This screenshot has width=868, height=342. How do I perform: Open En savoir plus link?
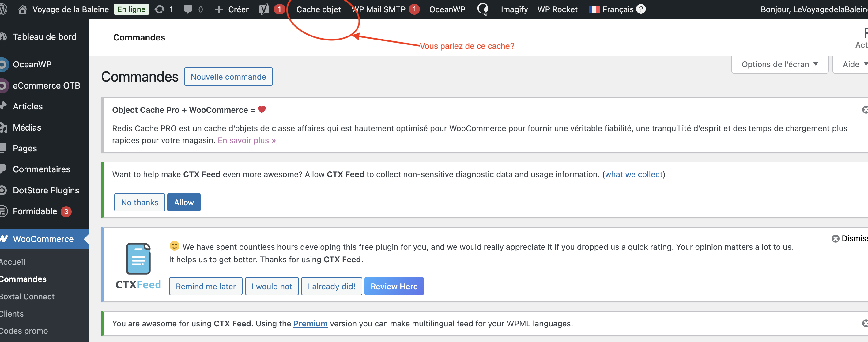pyautogui.click(x=247, y=140)
